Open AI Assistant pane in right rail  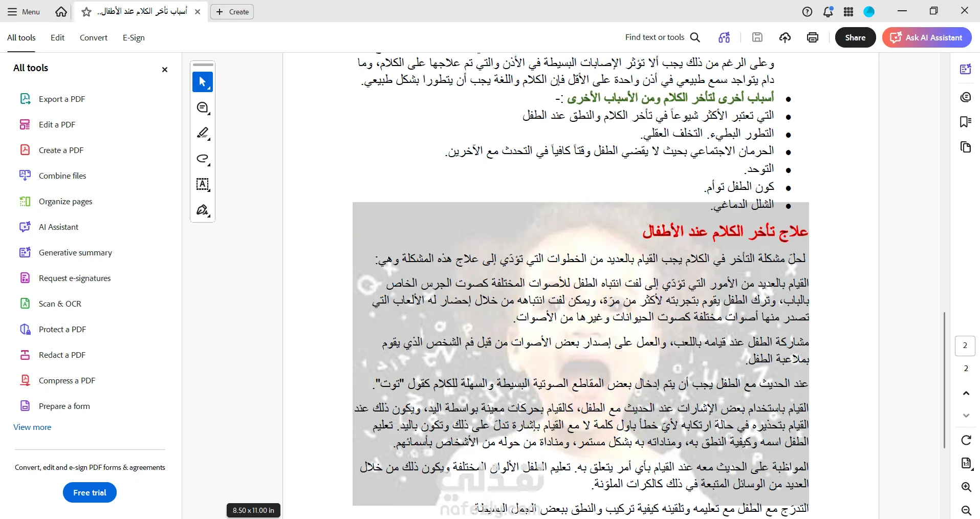click(x=966, y=69)
